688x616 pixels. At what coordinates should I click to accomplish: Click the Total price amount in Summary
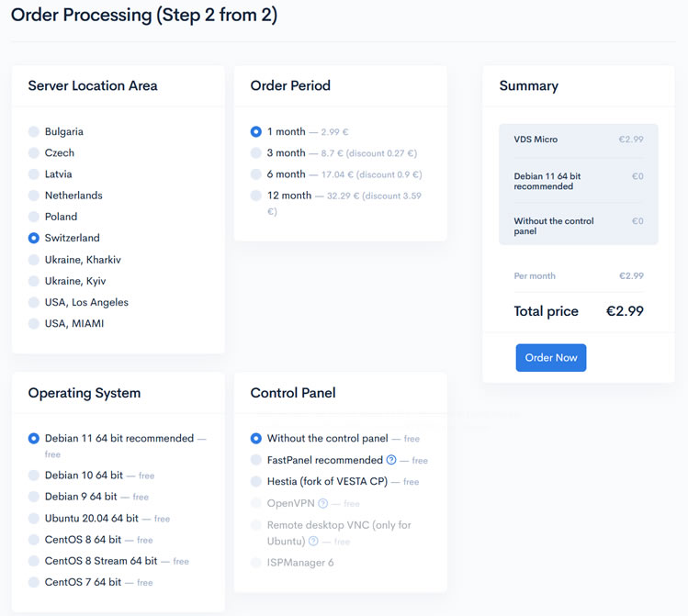coord(625,311)
